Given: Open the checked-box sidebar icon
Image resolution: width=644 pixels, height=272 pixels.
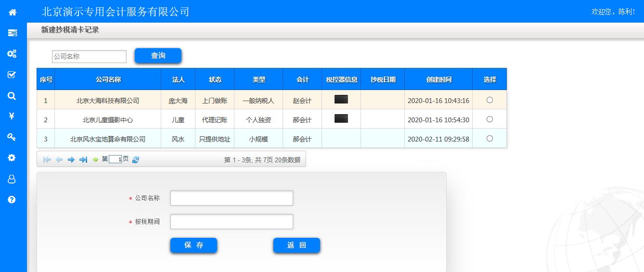Looking at the screenshot, I should (12, 75).
